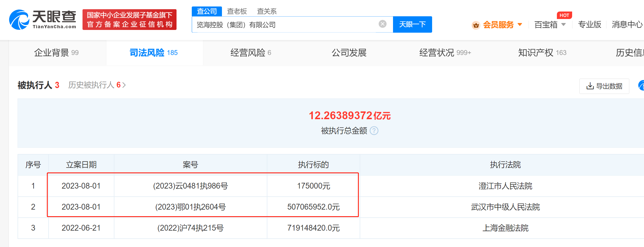This screenshot has width=644, height=247.
Task: Clear the search box with X icon
Action: [382, 24]
